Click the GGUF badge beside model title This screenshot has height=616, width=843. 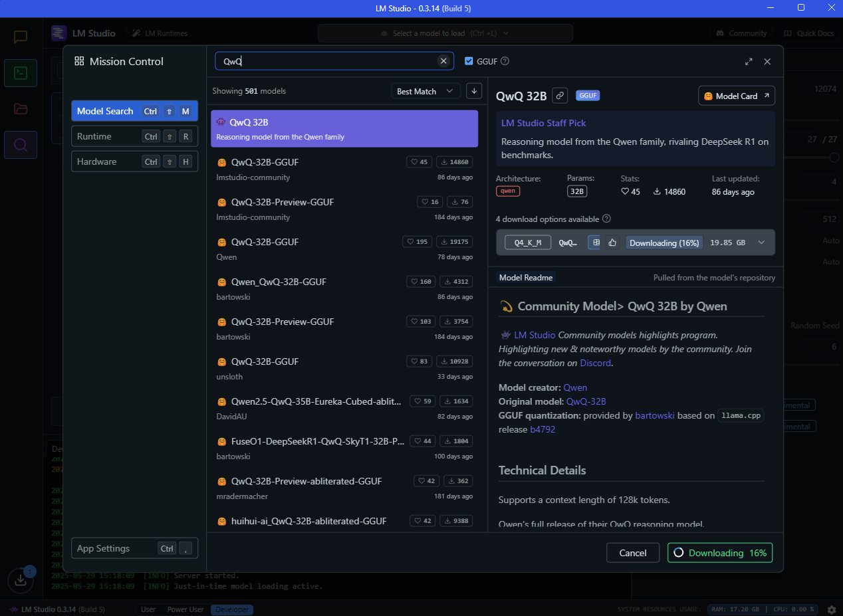tap(588, 96)
